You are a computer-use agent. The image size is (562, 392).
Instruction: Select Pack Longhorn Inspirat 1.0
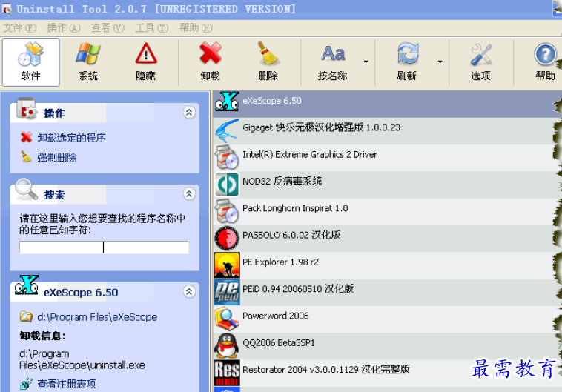pos(387,212)
